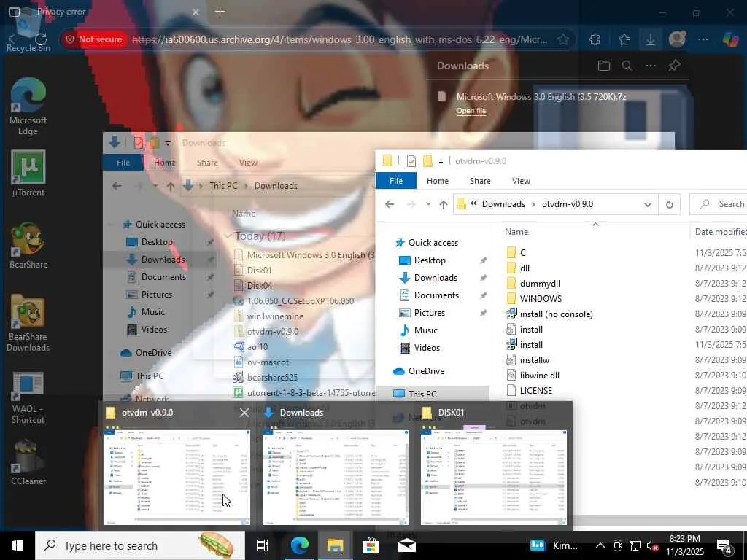Go up one folder in otvdm-v0.9.0 window
Image resolution: width=747 pixels, height=560 pixels.
(444, 204)
